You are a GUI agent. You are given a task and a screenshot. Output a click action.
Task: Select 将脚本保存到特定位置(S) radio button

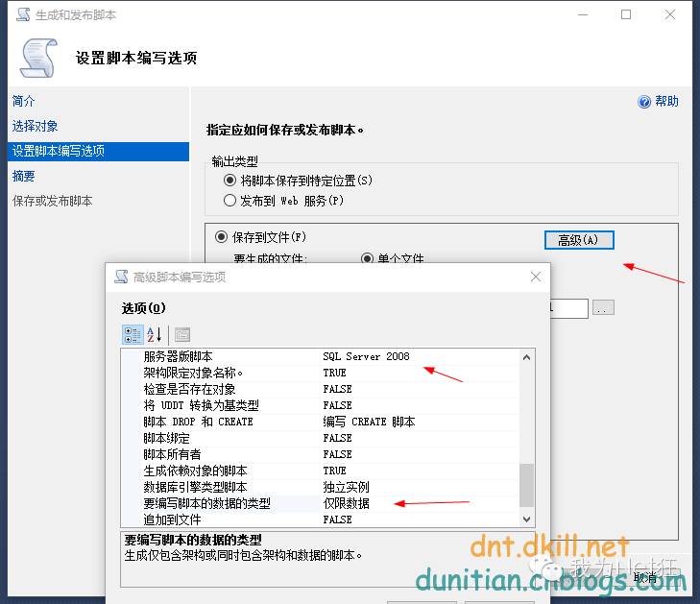(229, 181)
